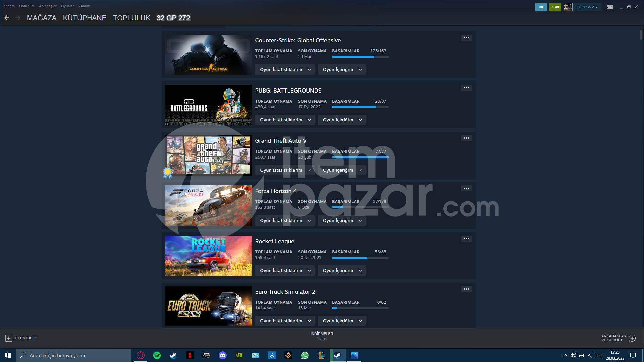Open Discord from the taskbar
The width and height of the screenshot is (644, 362).
pos(223,355)
